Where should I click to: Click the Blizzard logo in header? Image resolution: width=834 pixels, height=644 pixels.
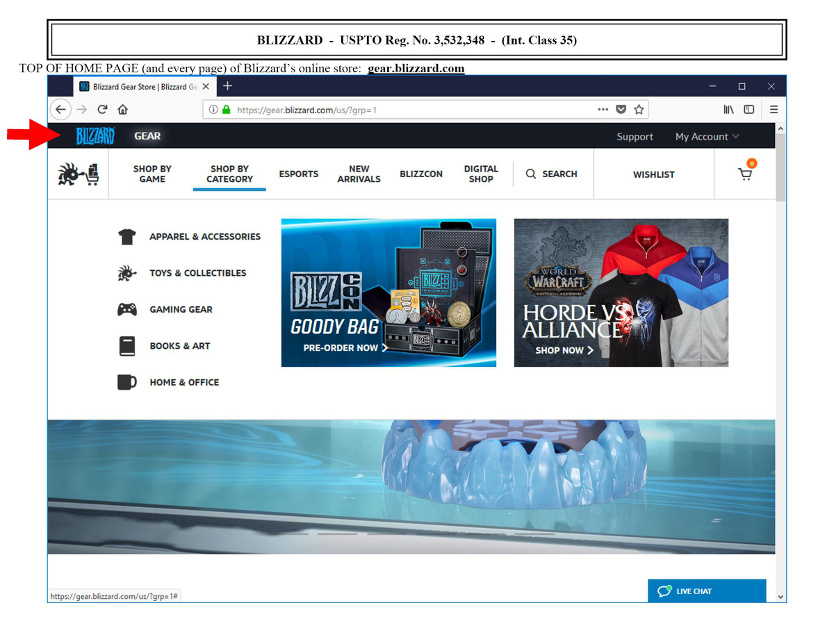(95, 136)
